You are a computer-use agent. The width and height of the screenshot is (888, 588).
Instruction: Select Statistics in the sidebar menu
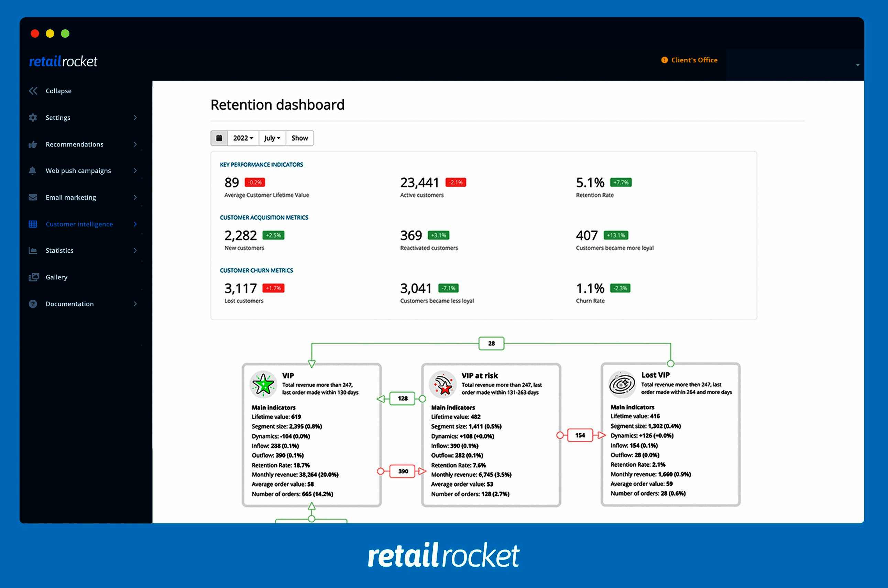(59, 251)
